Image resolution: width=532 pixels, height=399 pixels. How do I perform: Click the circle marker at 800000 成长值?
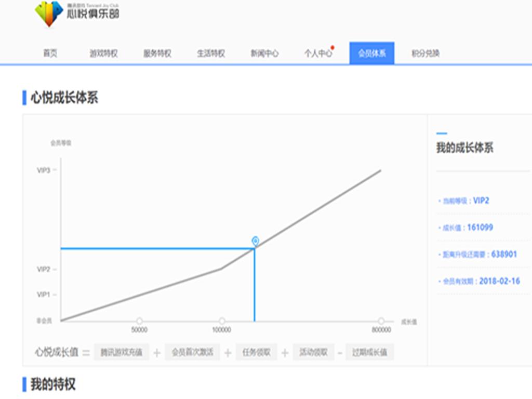382,321
